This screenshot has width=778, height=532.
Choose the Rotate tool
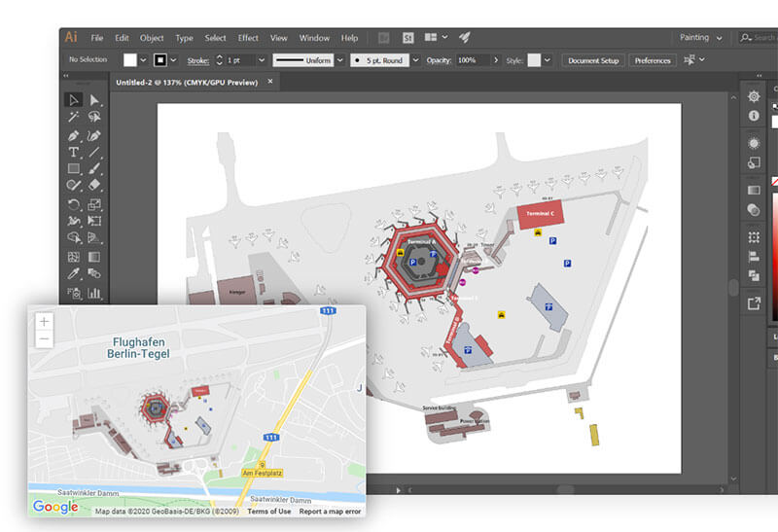pyautogui.click(x=74, y=204)
